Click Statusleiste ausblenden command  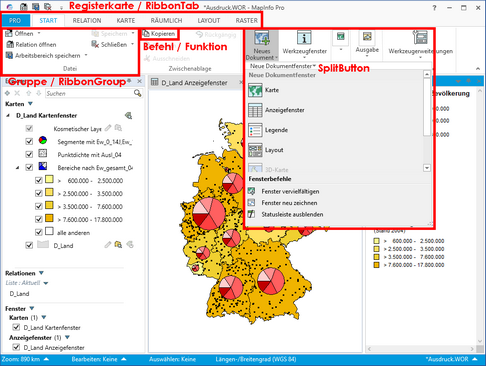(x=292, y=214)
